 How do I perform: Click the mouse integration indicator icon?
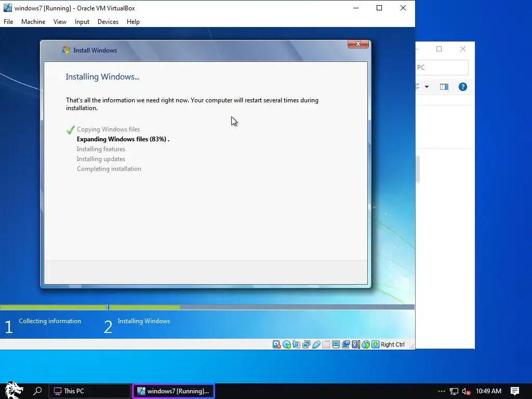(x=365, y=344)
